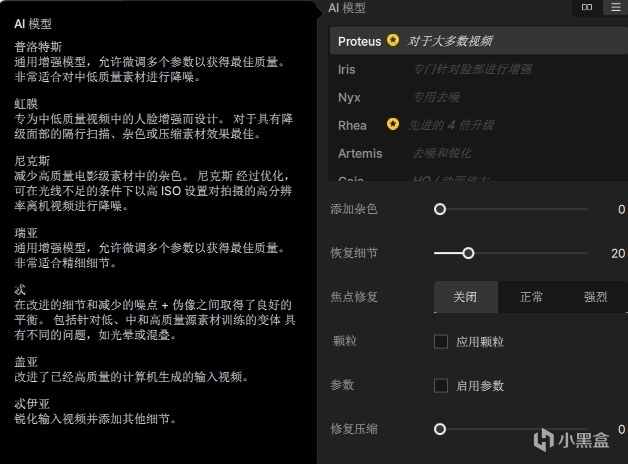
Task: Click the 盖亚 heading in the tooltip
Action: (x=26, y=362)
